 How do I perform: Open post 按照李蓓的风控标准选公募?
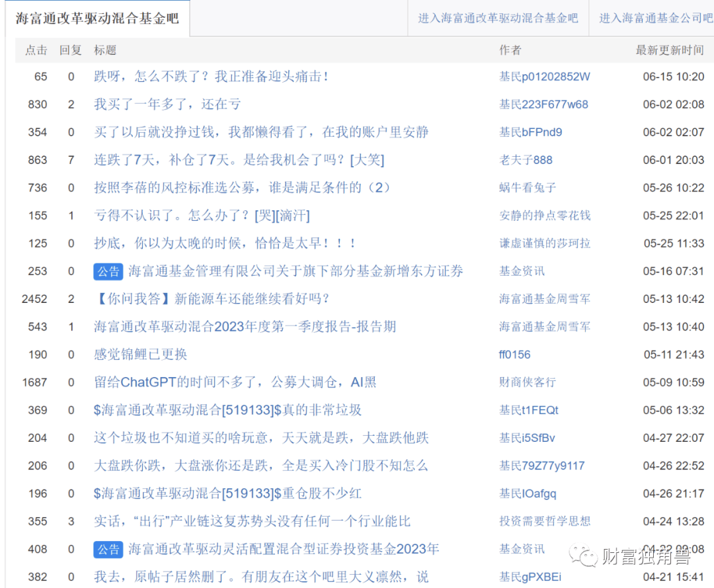(242, 188)
